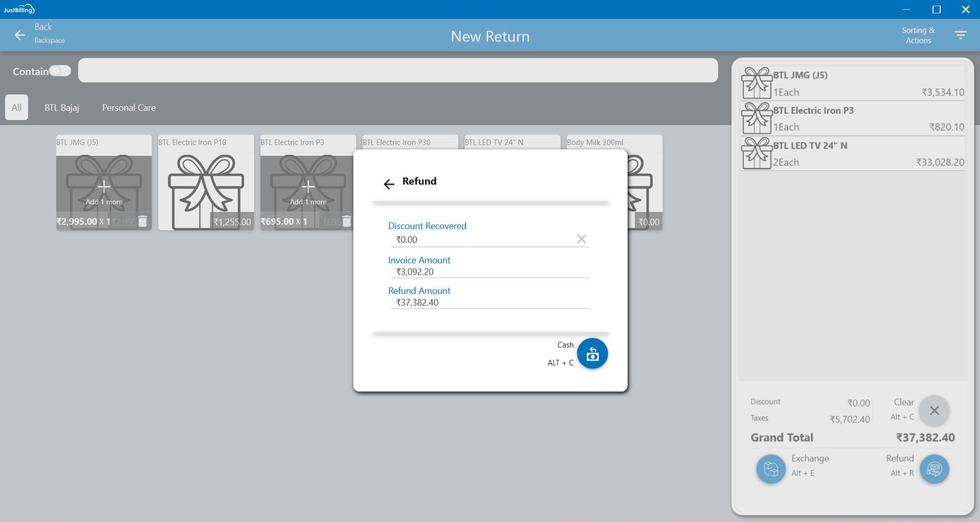Click the Exchange icon button

(771, 468)
